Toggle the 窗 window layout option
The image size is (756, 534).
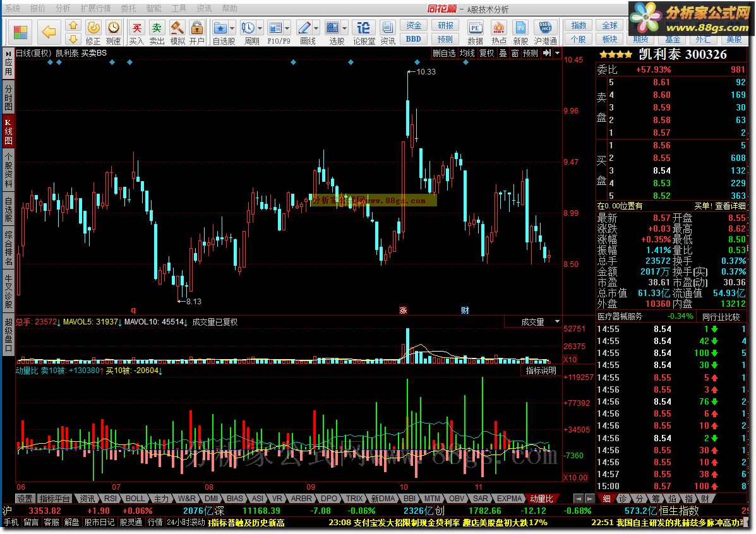[x=515, y=53]
